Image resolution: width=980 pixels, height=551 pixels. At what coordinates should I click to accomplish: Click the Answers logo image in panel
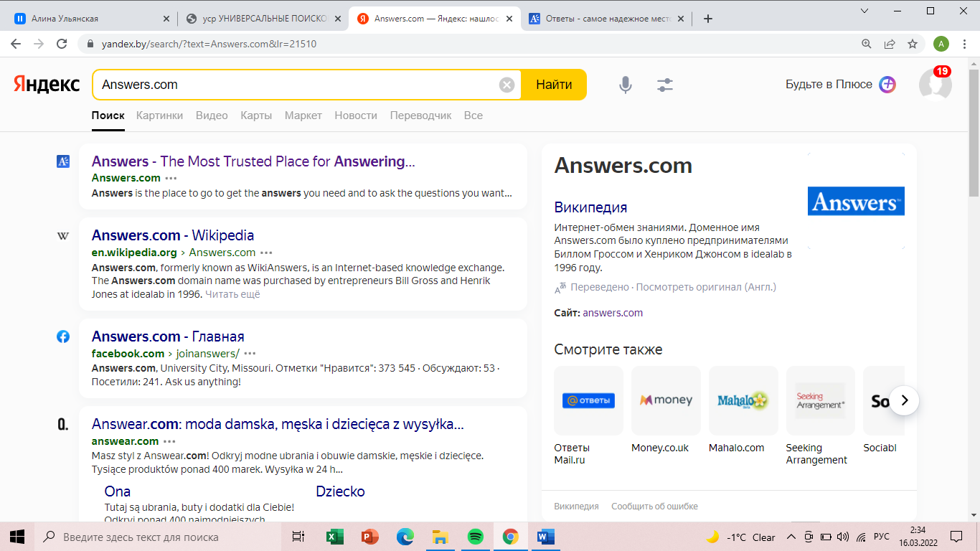click(x=856, y=201)
